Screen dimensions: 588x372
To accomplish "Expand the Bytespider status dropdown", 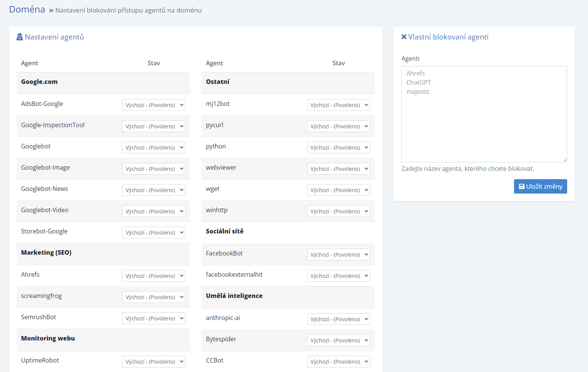I will [338, 340].
